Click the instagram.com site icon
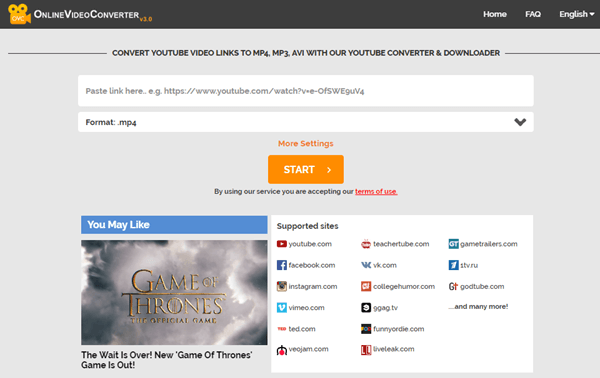 (282, 286)
